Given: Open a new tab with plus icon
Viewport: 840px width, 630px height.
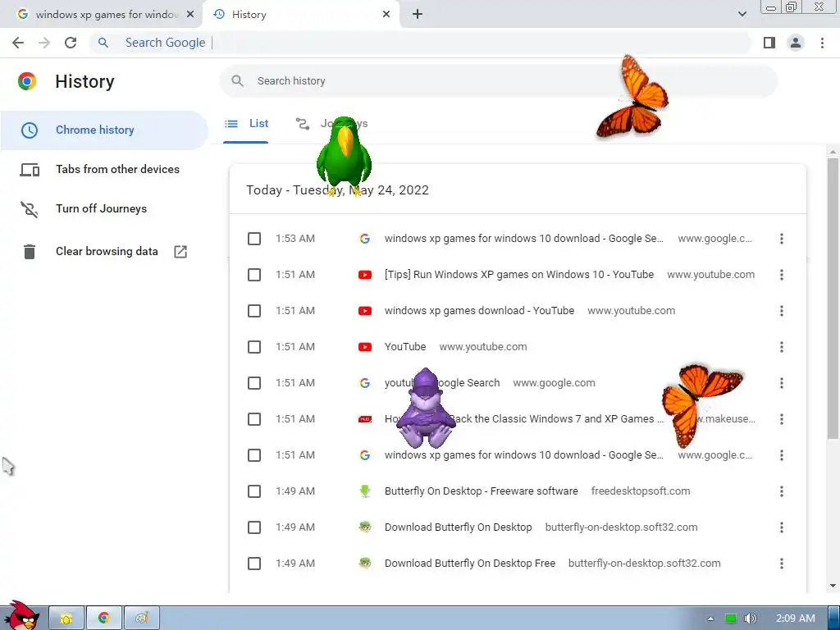Looking at the screenshot, I should click(418, 15).
